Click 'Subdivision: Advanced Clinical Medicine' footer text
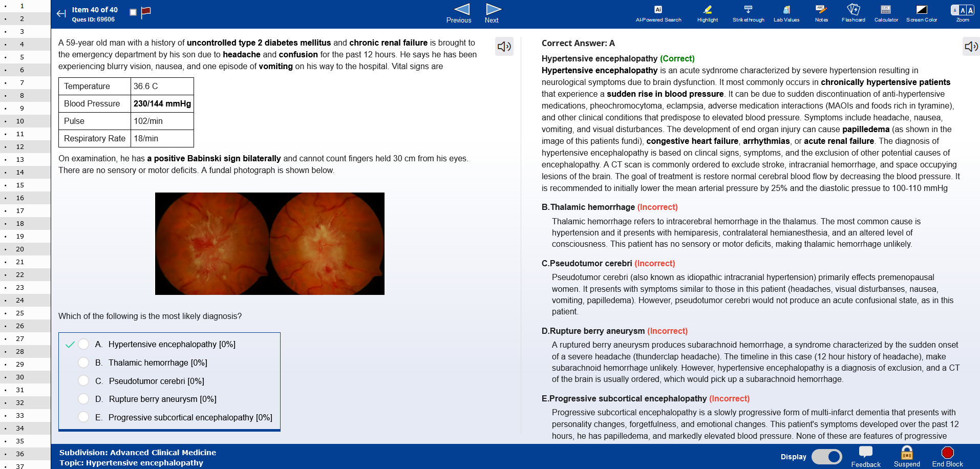 (138, 453)
